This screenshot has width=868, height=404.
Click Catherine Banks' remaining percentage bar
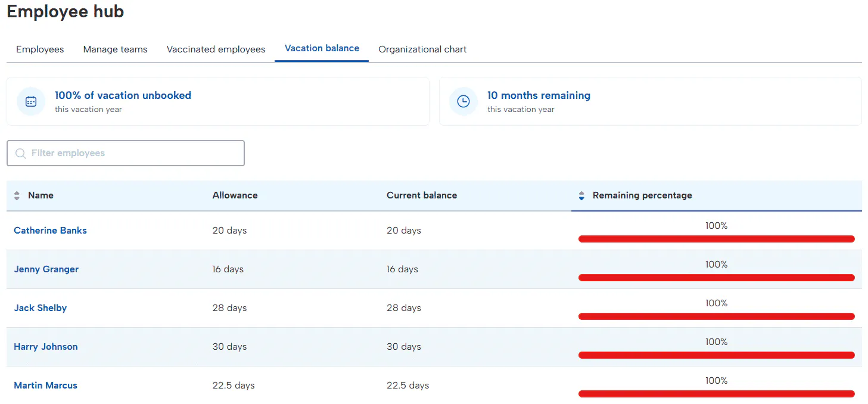[x=716, y=239]
